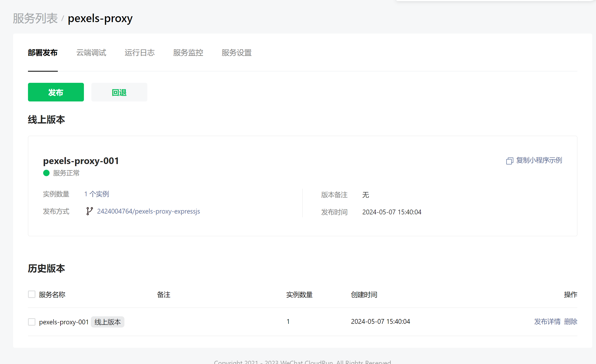Screen dimensions: 596x364
Task: Open the 服务设置 tab
Action: 237,53
